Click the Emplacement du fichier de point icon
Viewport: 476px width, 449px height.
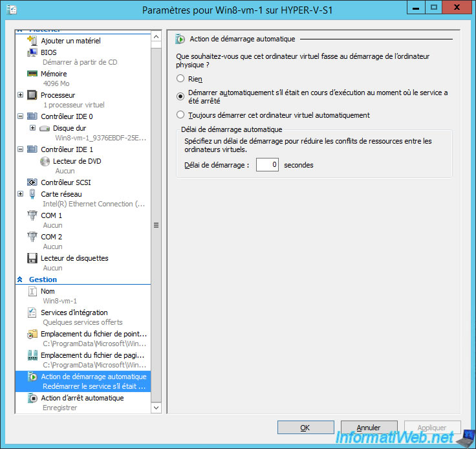pos(32,334)
